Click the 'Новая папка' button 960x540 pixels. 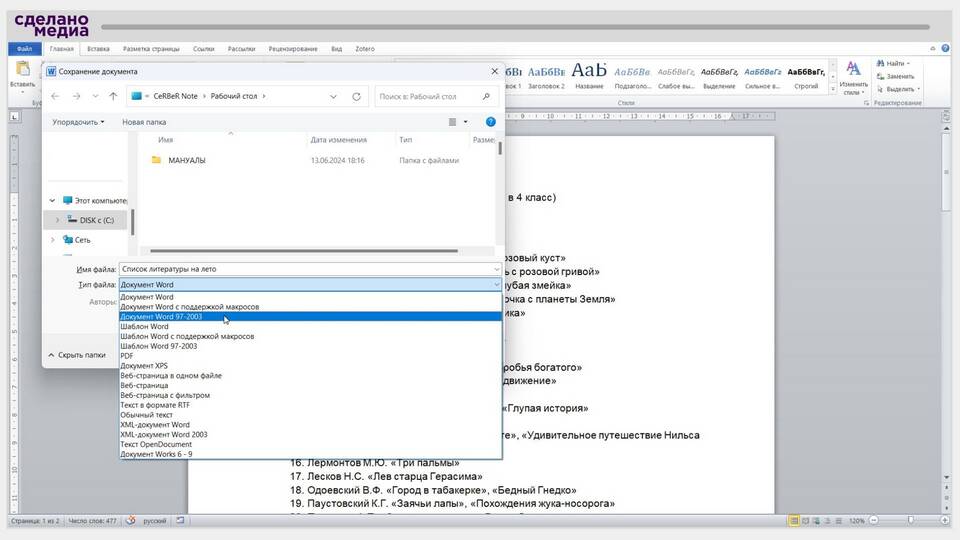coord(144,122)
